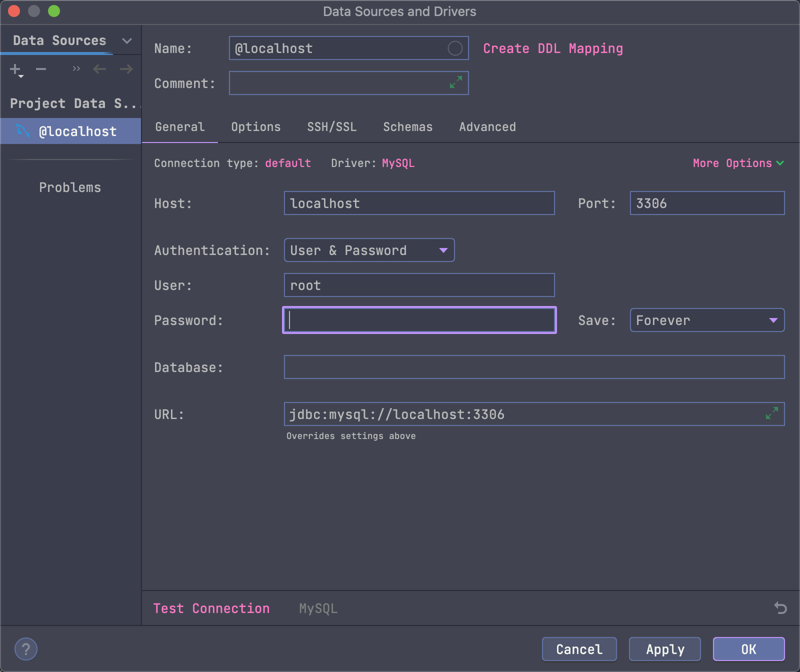
Task: Focus the Password field
Action: [x=419, y=320]
